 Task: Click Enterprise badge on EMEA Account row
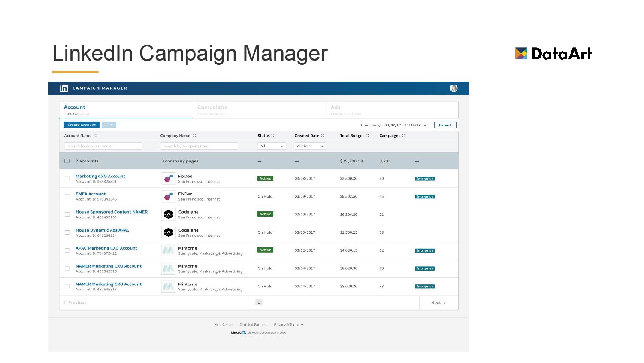(x=425, y=197)
